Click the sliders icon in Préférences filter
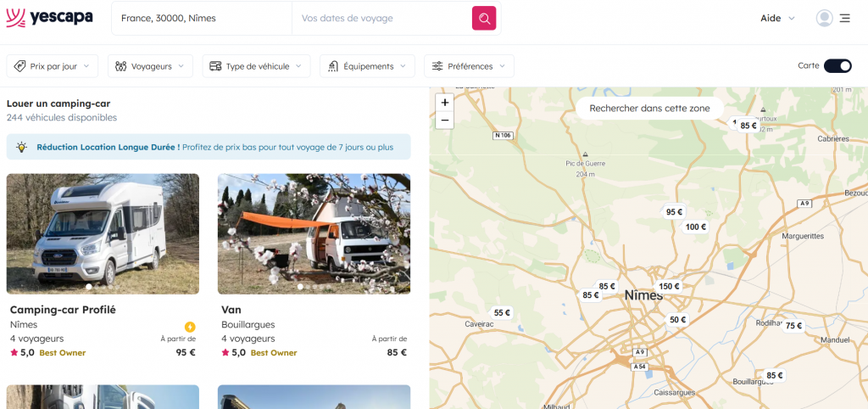This screenshot has height=409, width=868. 437,66
